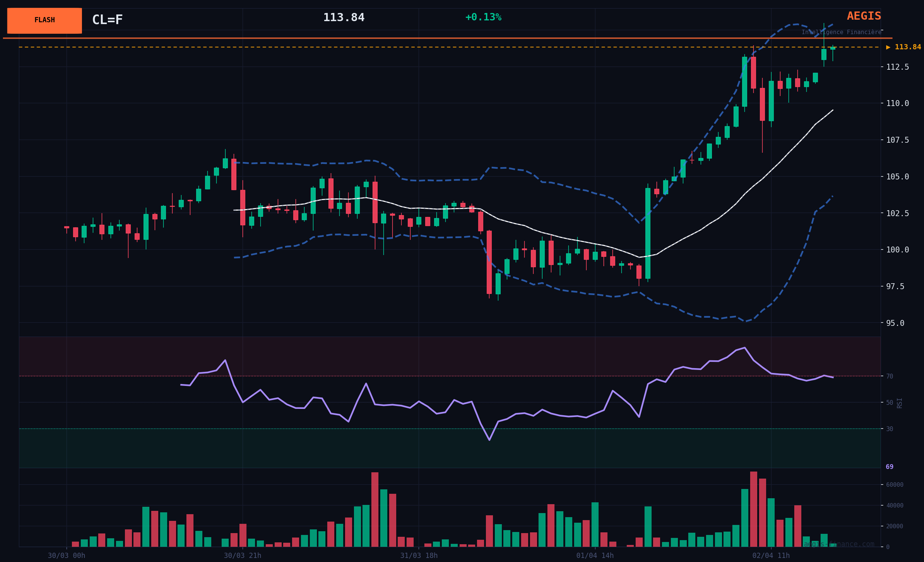Click the 02/04 11h time axis label
This screenshot has width=924, height=562.
[771, 556]
